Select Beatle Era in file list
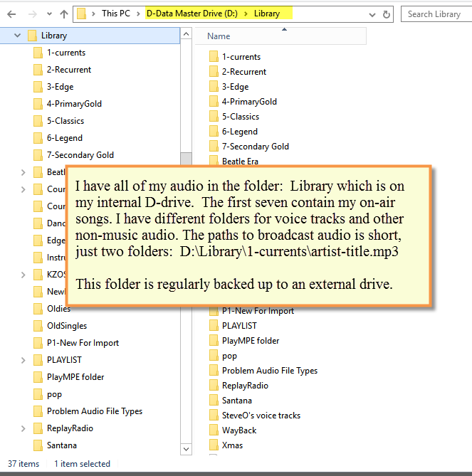This screenshot has height=476, width=472. [x=240, y=161]
